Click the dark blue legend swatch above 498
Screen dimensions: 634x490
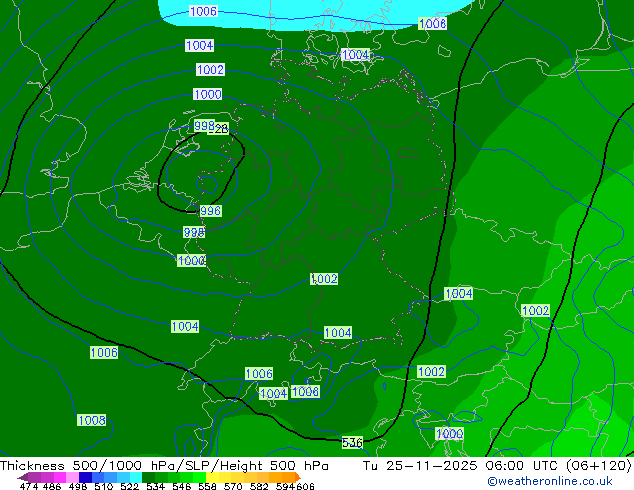[85, 477]
